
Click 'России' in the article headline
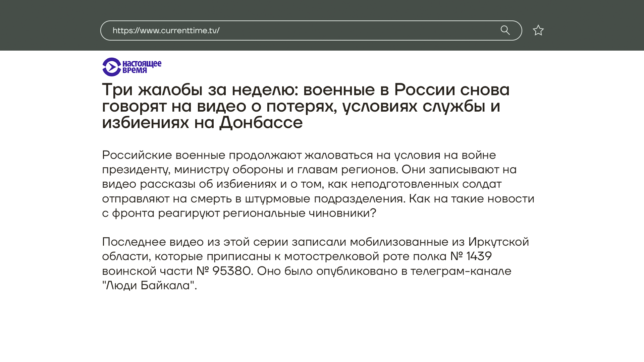(x=424, y=90)
